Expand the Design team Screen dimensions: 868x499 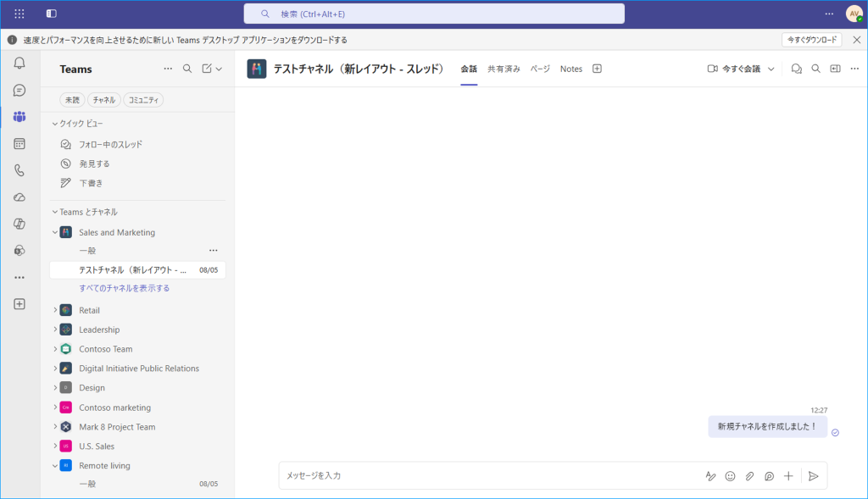click(x=55, y=388)
